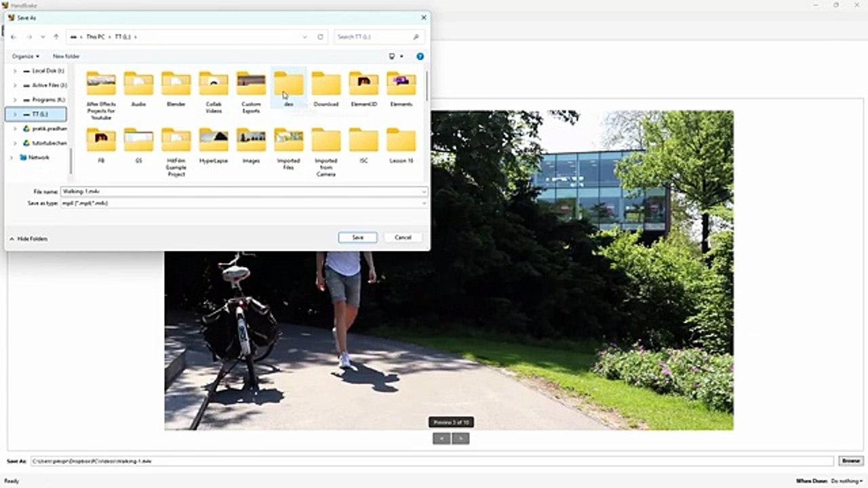Image resolution: width=868 pixels, height=488 pixels.
Task: Open the Element3D folder
Action: pyautogui.click(x=363, y=89)
